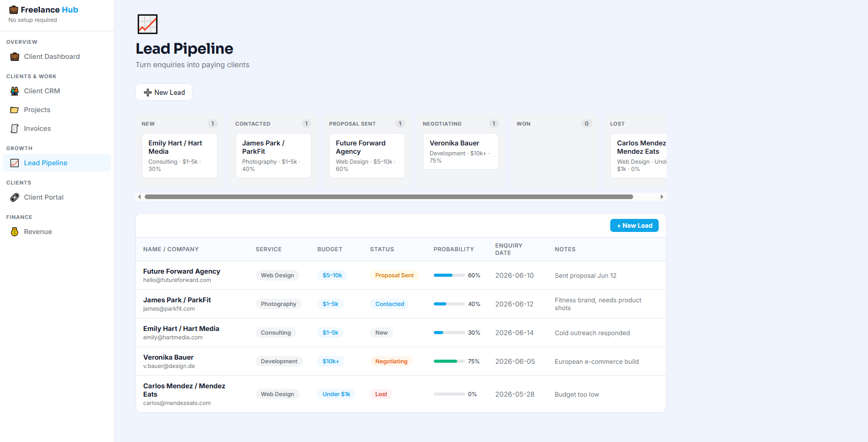Click the Projects folder icon

15,110
